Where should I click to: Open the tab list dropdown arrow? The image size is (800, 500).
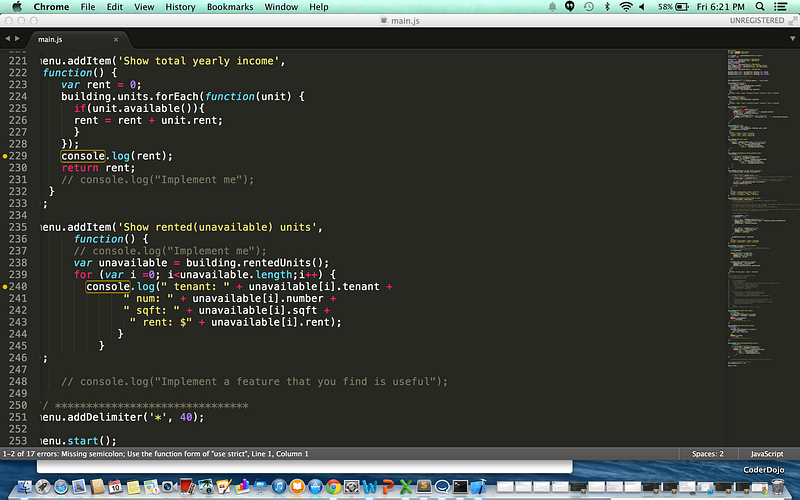(x=792, y=38)
